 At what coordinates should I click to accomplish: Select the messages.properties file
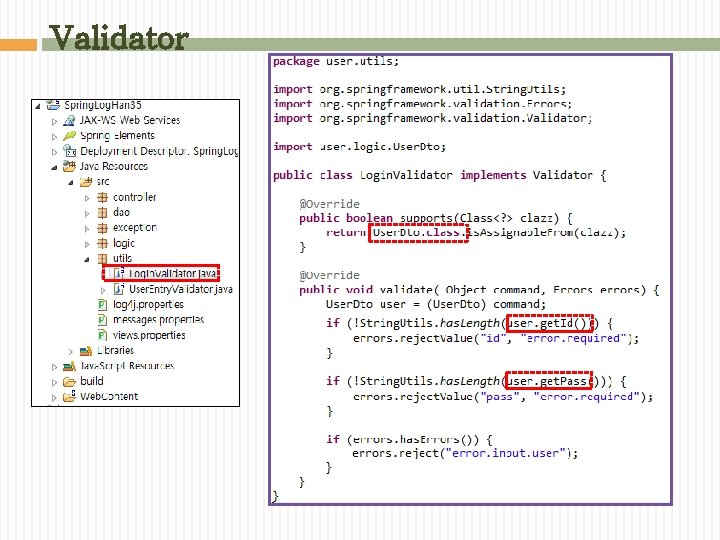click(x=158, y=320)
